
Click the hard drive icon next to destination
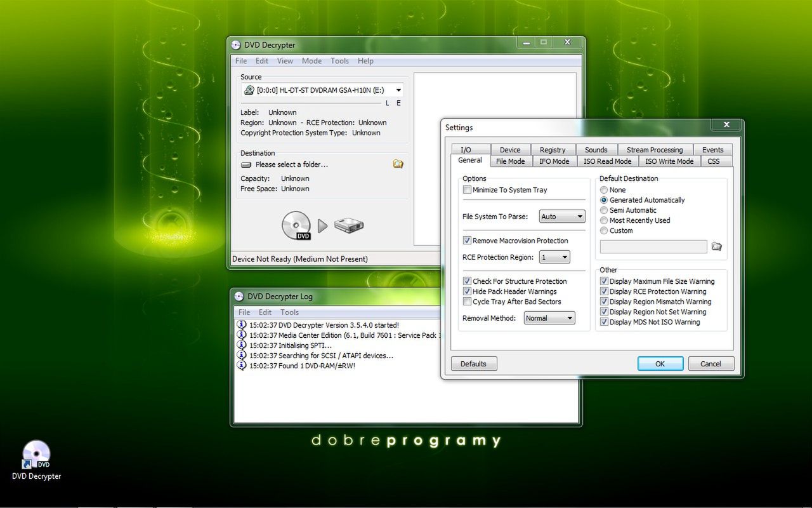[246, 164]
